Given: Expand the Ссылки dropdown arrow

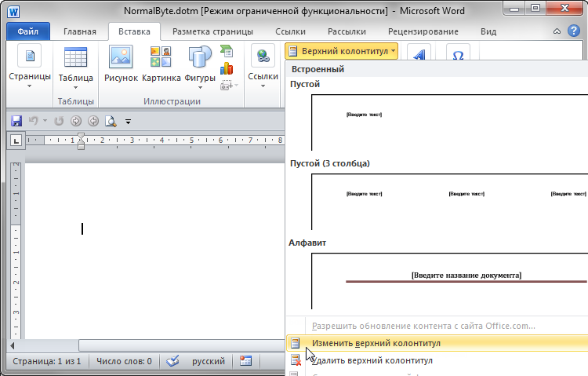Looking at the screenshot, I should [263, 86].
